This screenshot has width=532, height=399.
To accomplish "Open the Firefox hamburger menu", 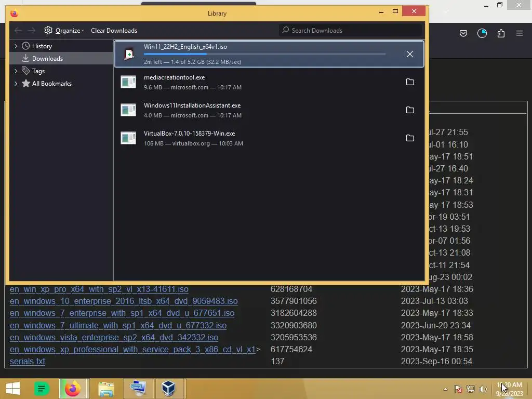I will [520, 33].
